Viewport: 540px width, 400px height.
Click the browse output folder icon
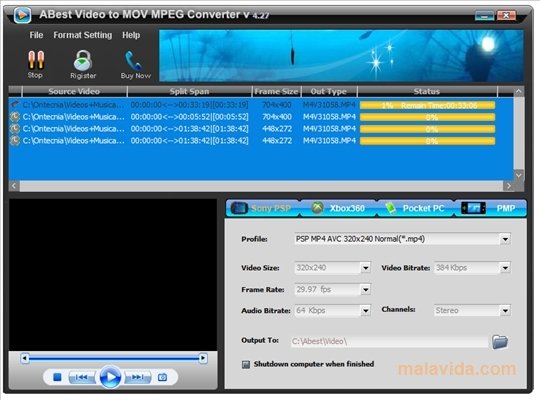coord(500,341)
